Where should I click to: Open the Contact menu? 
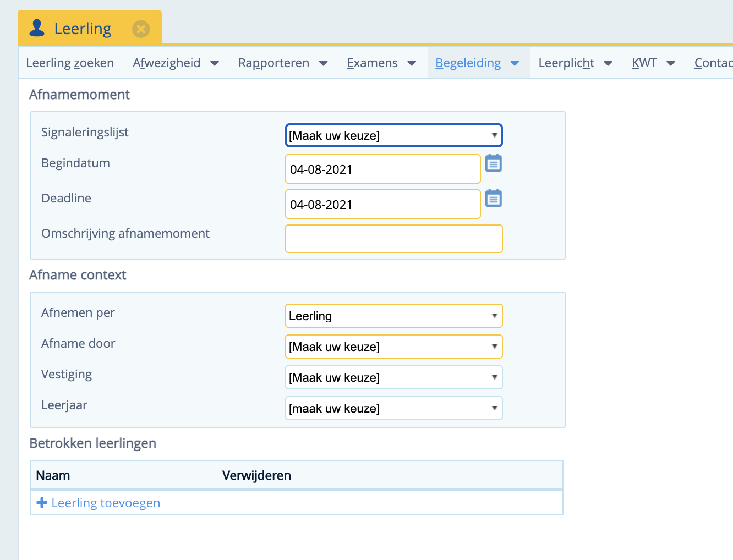(713, 63)
